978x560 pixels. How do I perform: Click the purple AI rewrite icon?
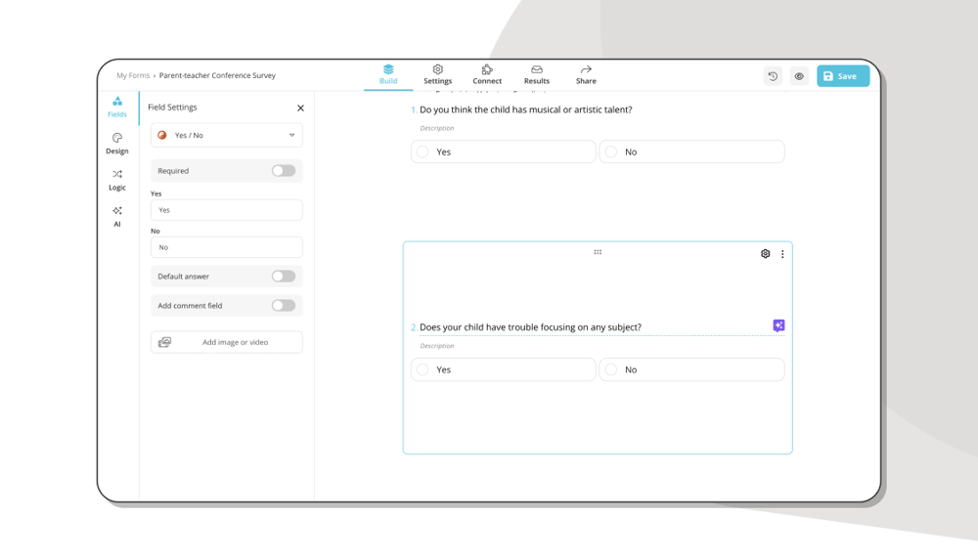pos(778,325)
